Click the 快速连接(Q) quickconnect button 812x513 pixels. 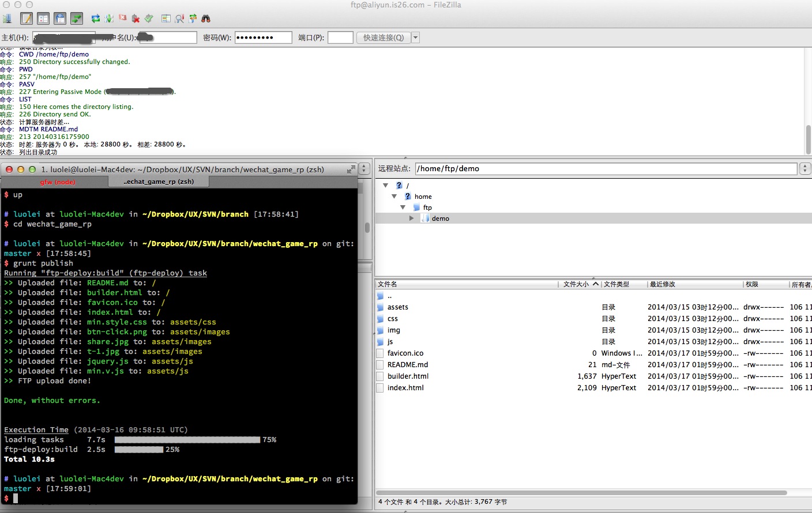384,37
